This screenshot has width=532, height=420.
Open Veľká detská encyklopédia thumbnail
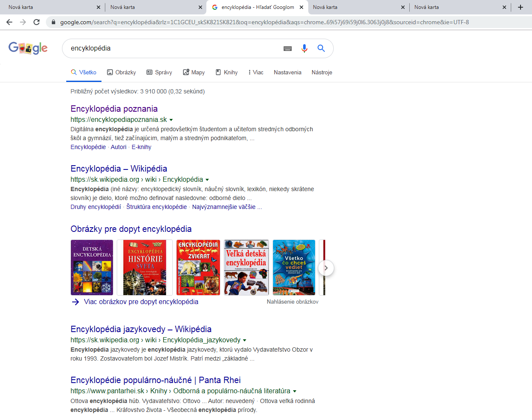click(x=246, y=268)
